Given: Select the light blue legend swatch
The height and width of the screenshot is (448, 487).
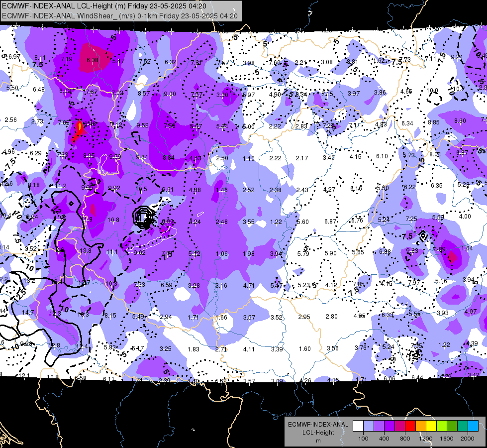Looking at the screenshot, I should pos(473,426).
